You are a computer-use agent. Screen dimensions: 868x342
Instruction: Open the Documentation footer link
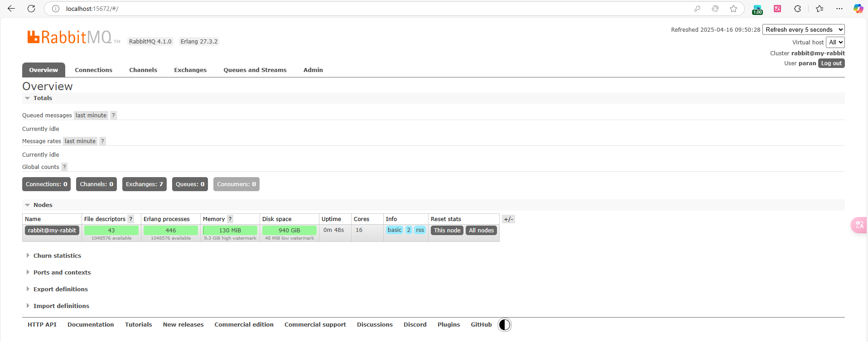tap(91, 325)
